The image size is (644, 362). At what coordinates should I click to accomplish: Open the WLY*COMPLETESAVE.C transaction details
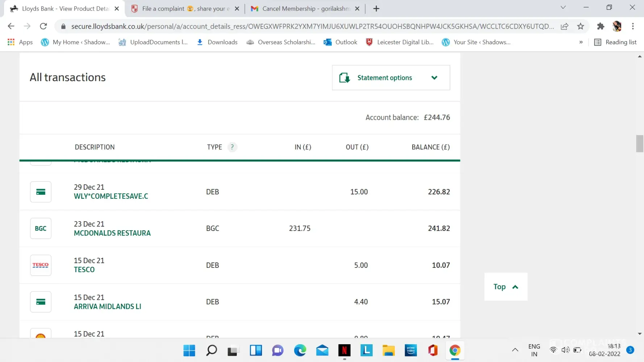point(111,196)
